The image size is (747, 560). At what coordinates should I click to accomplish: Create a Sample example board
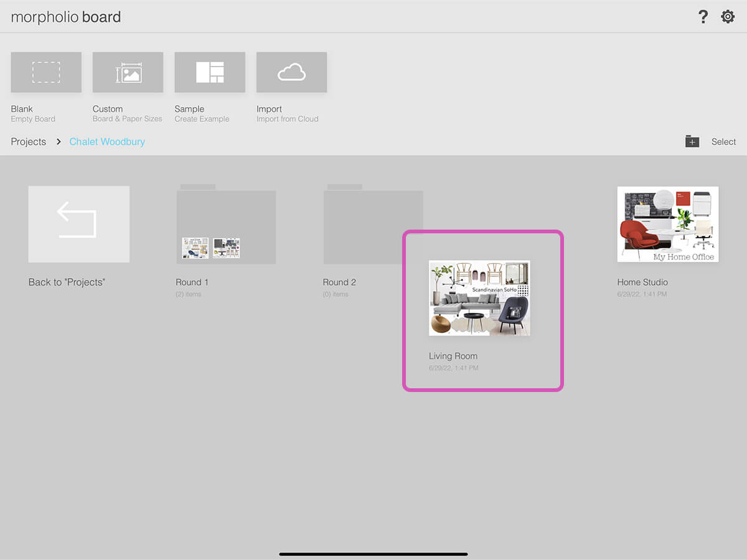(210, 72)
